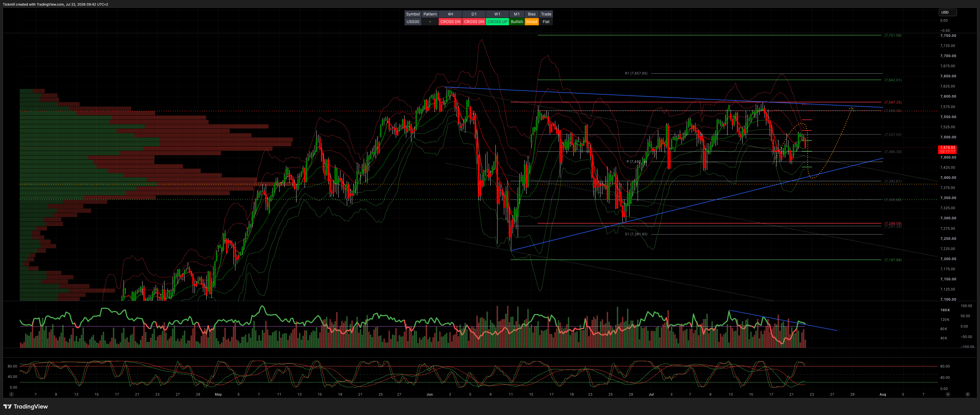Click the Z timezone button on time axis
980x415 pixels.
tap(12, 394)
